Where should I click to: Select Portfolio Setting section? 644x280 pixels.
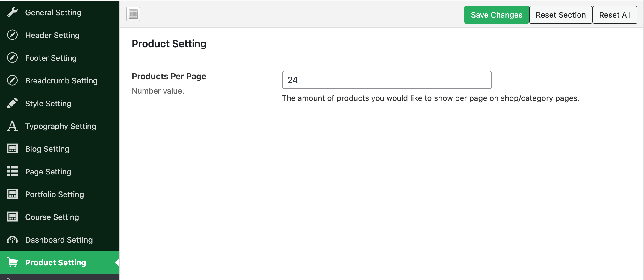click(60, 194)
